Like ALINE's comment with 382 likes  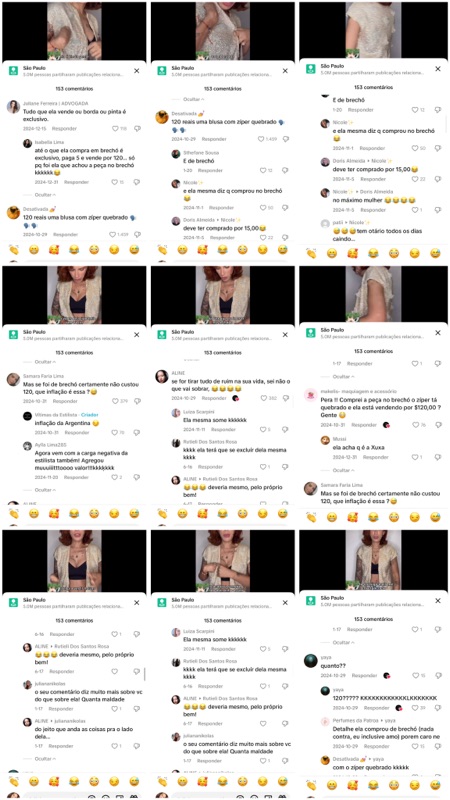click(261, 398)
